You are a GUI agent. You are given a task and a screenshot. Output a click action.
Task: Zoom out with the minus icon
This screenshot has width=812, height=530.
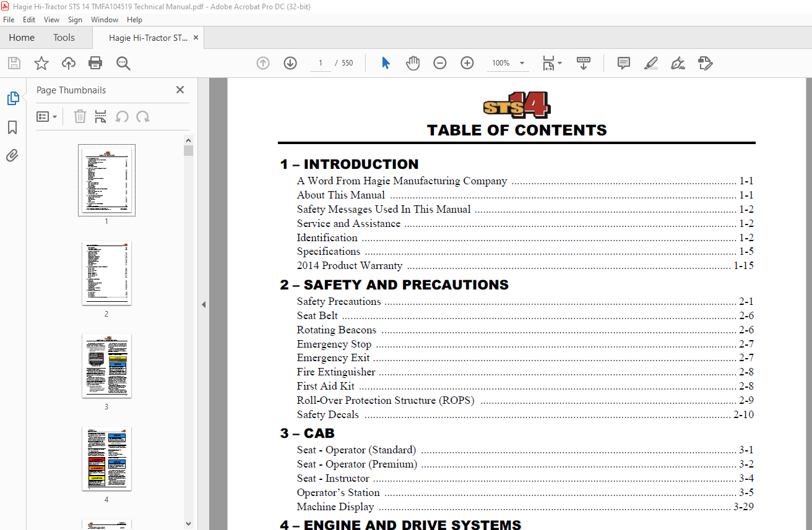440,63
